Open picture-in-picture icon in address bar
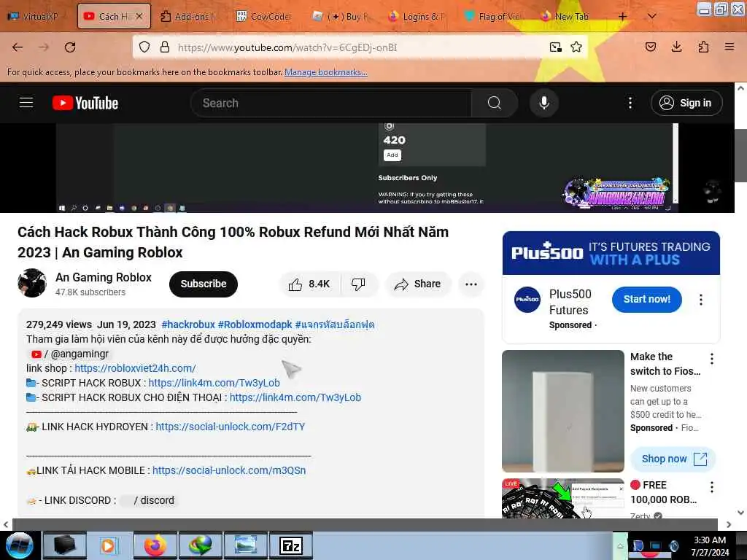 [555, 47]
